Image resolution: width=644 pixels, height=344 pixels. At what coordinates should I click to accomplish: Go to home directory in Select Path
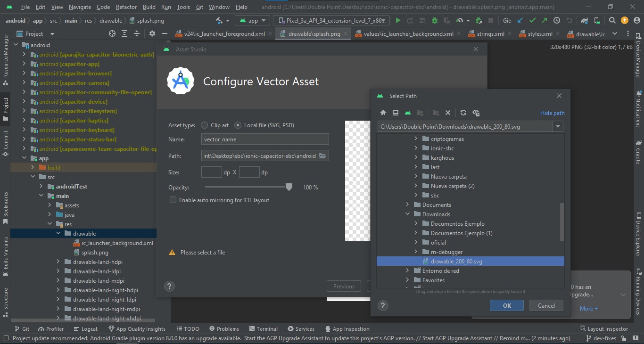pos(383,113)
